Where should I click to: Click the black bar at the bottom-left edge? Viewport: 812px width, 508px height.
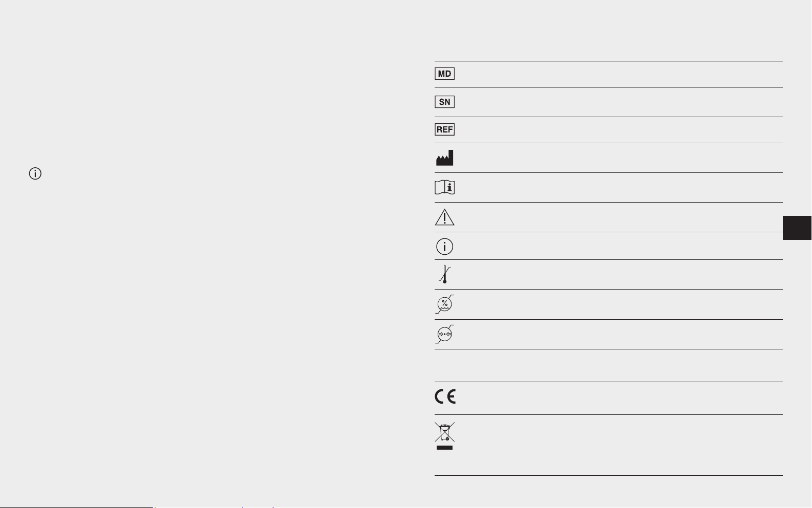[x=77, y=507]
